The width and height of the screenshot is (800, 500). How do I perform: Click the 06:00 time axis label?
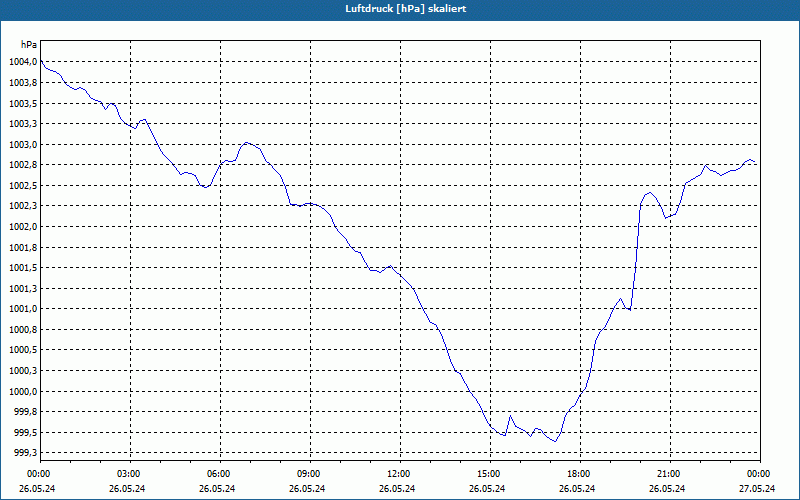pos(218,474)
